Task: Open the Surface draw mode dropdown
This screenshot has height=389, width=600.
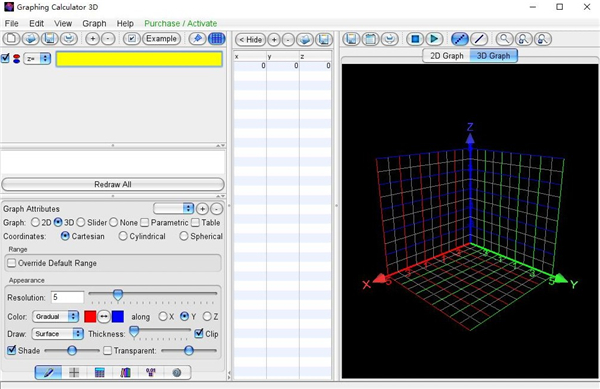Action: pos(57,334)
